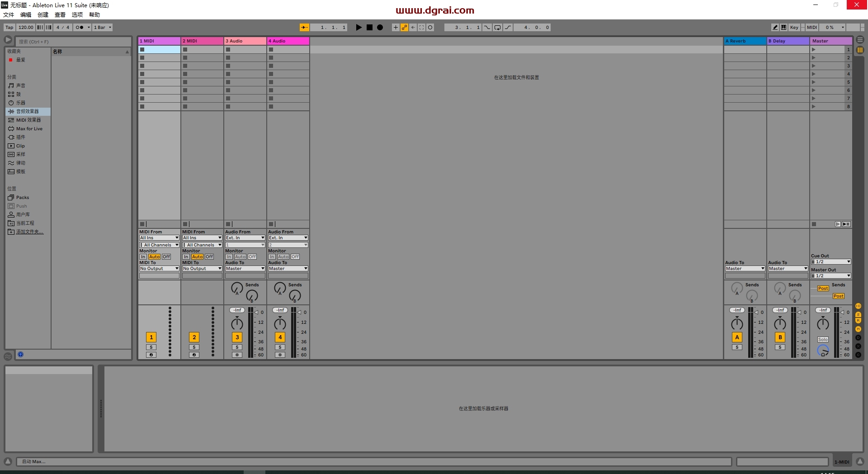
Task: Toggle the Follow playback icon
Action: pos(304,27)
